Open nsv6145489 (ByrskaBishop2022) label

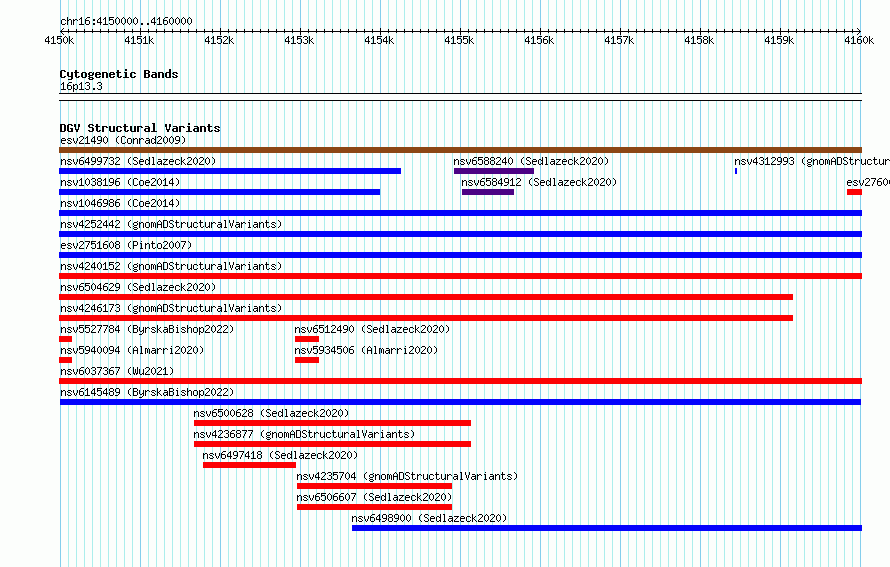coord(147,392)
